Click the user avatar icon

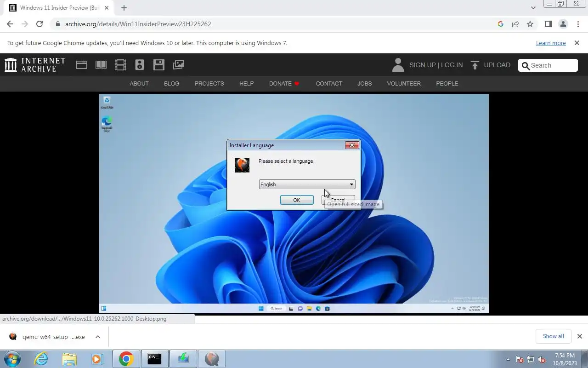pyautogui.click(x=398, y=65)
